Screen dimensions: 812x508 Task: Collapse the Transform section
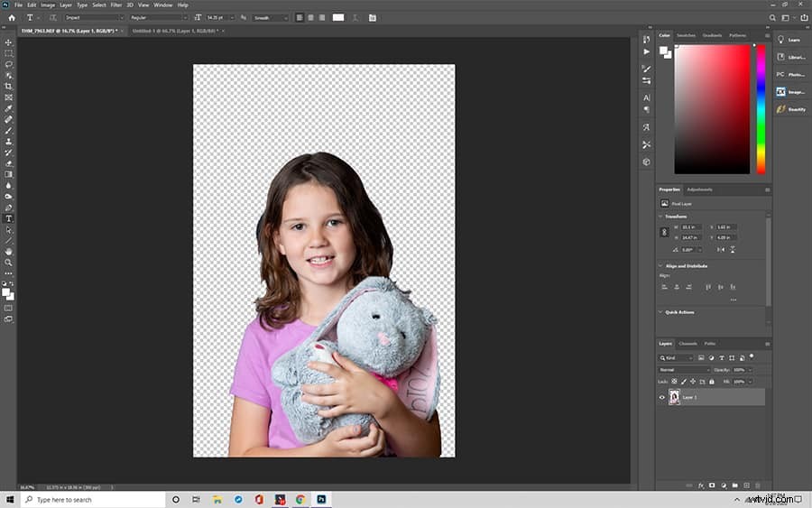click(x=660, y=217)
